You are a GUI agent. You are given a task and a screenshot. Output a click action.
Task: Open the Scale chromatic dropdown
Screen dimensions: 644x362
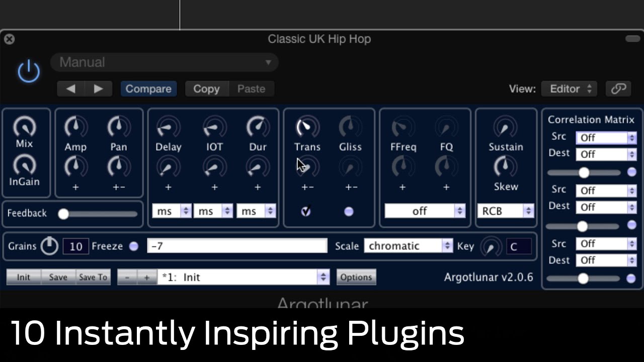[408, 246]
